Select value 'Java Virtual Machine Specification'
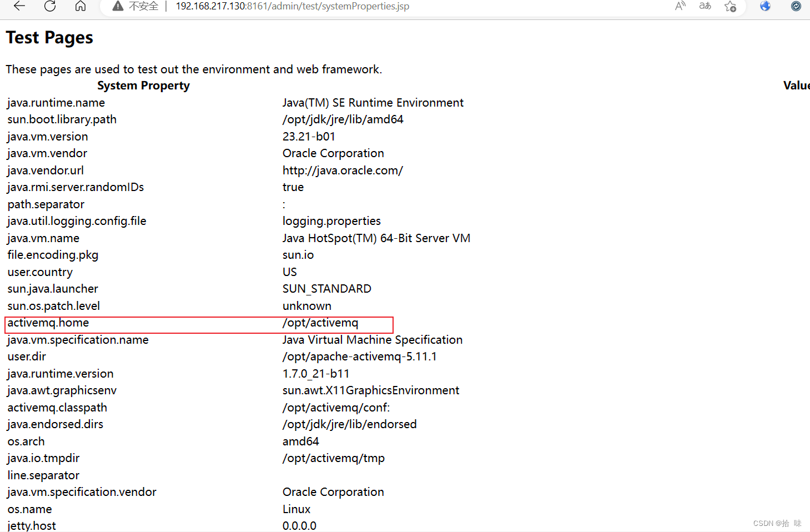The width and height of the screenshot is (810, 532). 373,340
